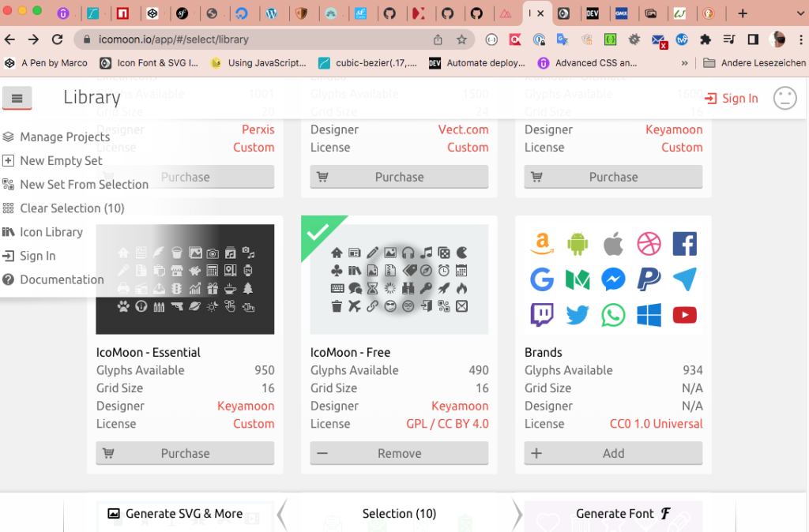Click the Facebook logo in Brands
809x532 pixels.
pyautogui.click(x=684, y=244)
